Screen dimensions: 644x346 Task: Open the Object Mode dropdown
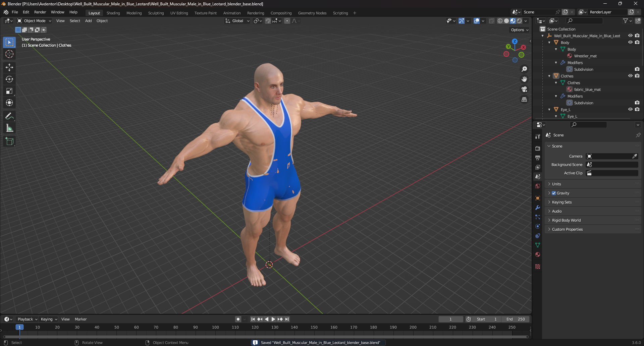[34, 21]
